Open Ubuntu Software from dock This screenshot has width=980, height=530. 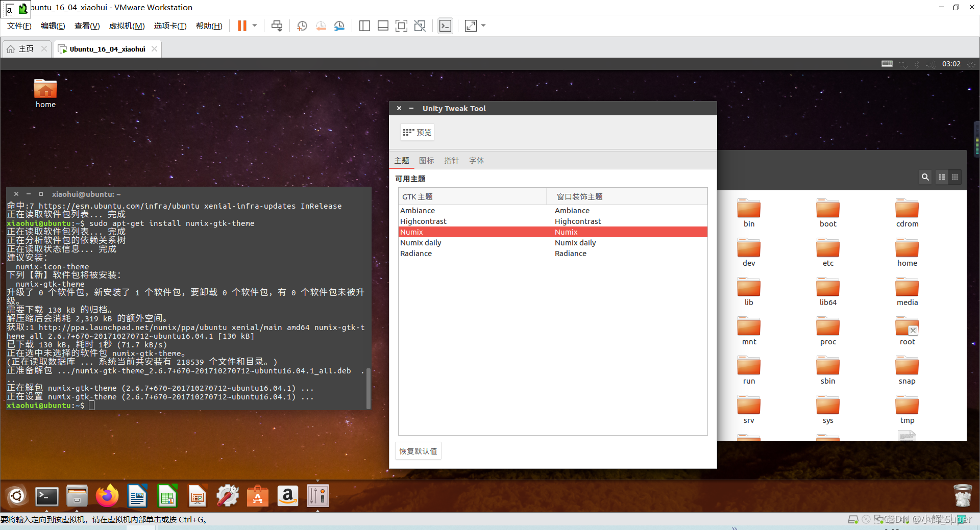258,496
